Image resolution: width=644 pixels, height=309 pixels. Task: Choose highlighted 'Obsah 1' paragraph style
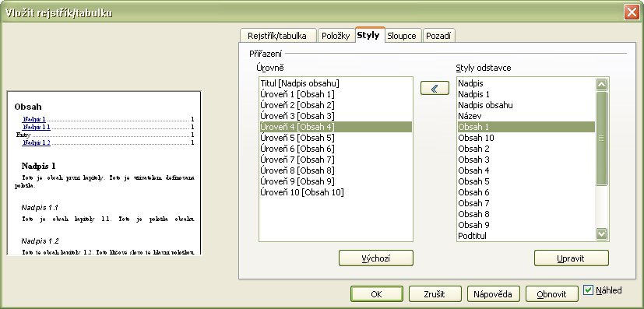click(526, 127)
